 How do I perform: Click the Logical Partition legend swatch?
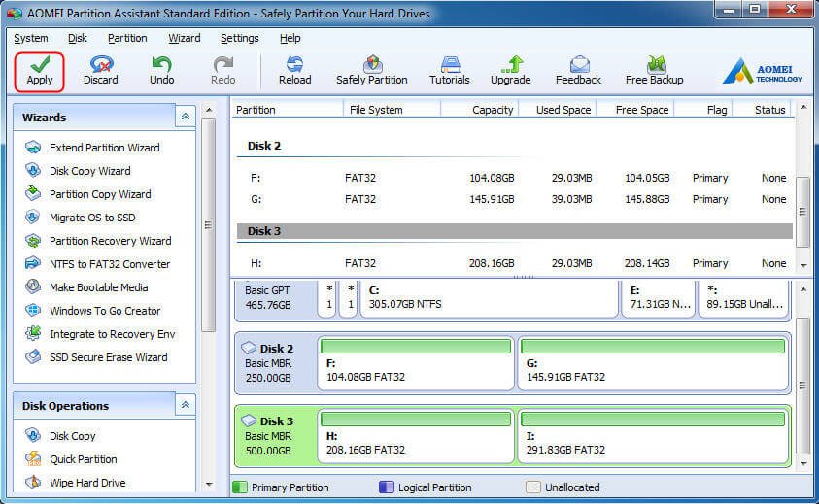pyautogui.click(x=387, y=487)
